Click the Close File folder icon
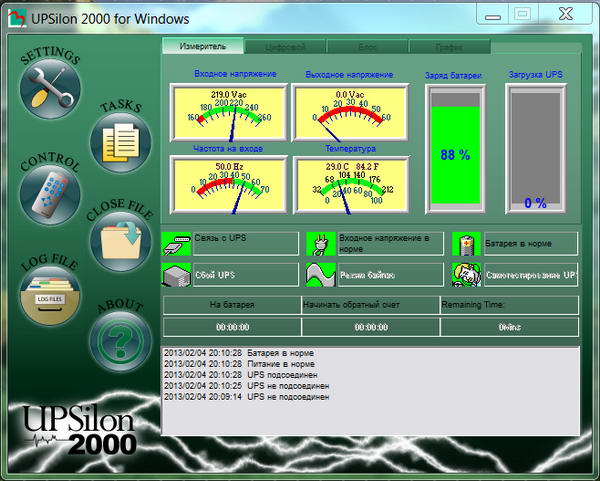The image size is (600, 481). 121,241
